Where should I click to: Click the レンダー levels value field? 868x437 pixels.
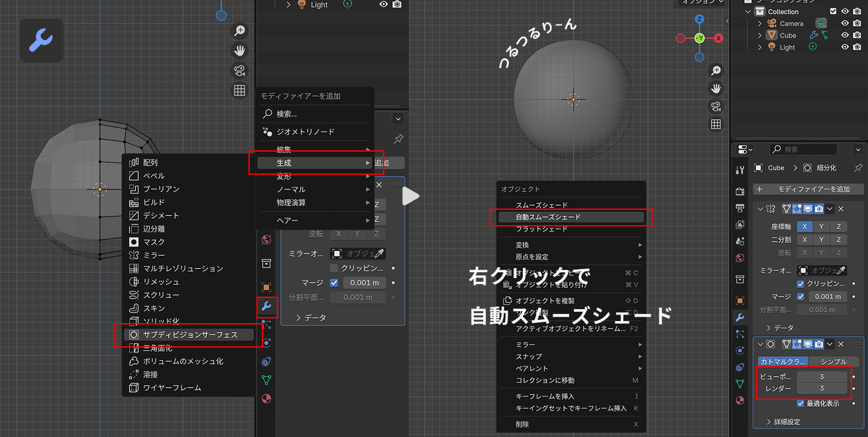click(822, 389)
